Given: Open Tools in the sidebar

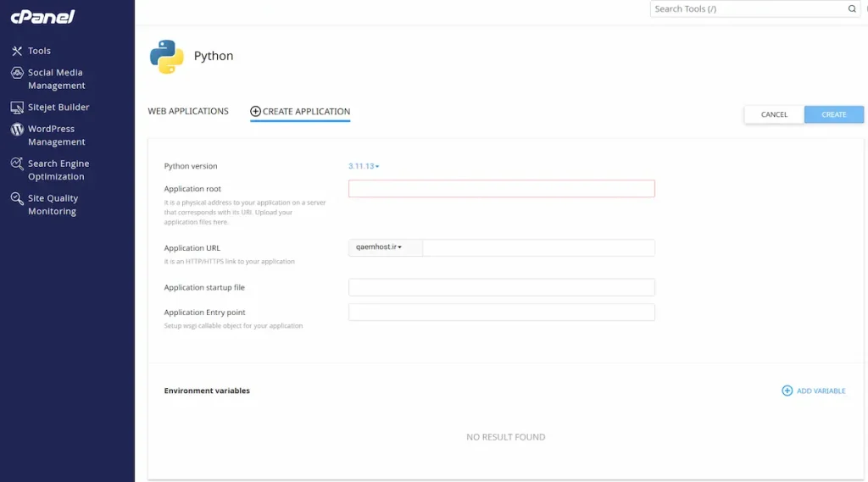Looking at the screenshot, I should 39,51.
